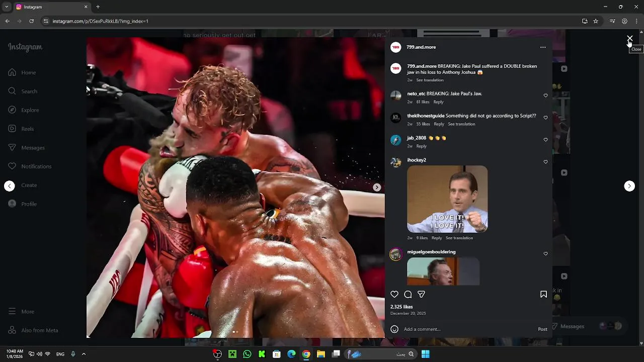Save post with bookmark icon
This screenshot has width=644, height=362.
coord(543,295)
